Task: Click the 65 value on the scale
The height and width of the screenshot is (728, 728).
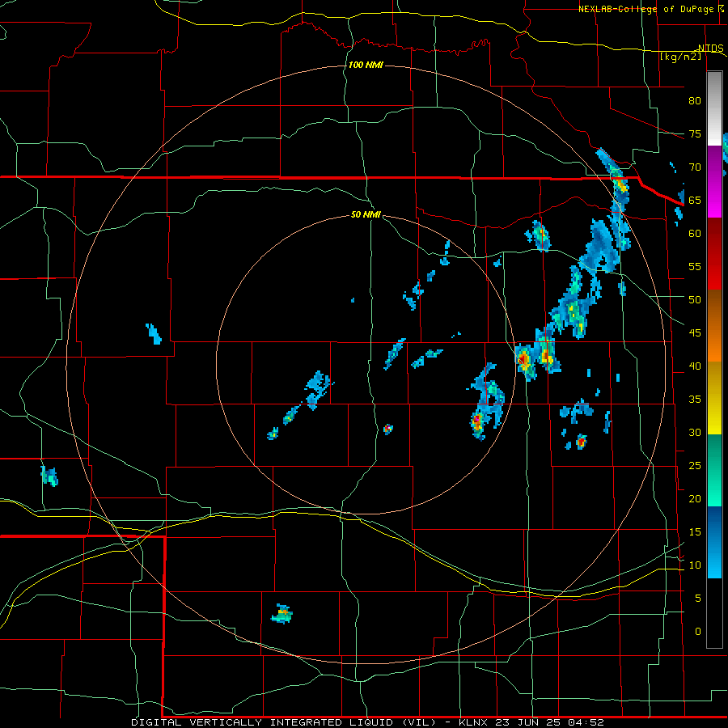Action: [x=695, y=200]
